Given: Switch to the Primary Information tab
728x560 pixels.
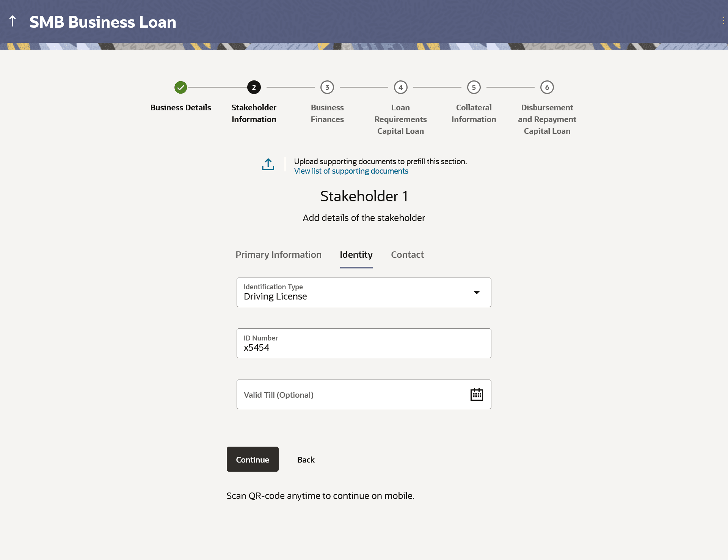Looking at the screenshot, I should point(278,255).
